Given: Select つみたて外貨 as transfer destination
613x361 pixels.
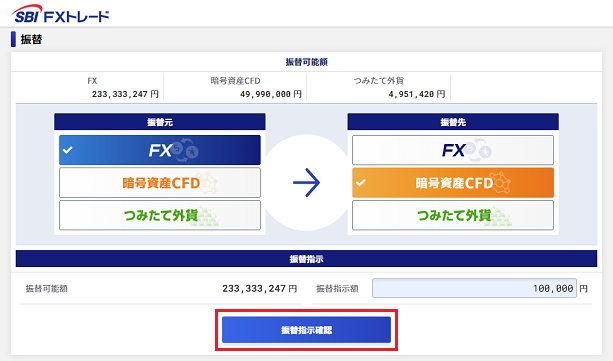Looking at the screenshot, I should point(453,215).
